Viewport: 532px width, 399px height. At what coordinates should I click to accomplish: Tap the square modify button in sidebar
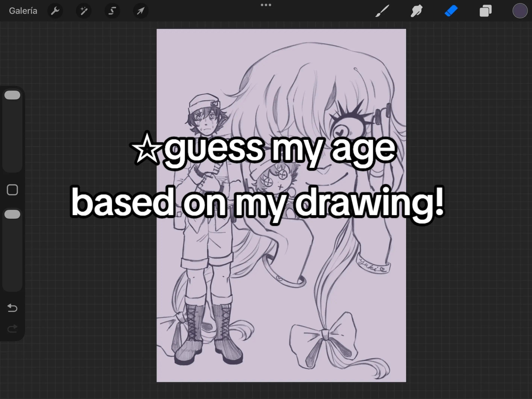[x=12, y=190]
